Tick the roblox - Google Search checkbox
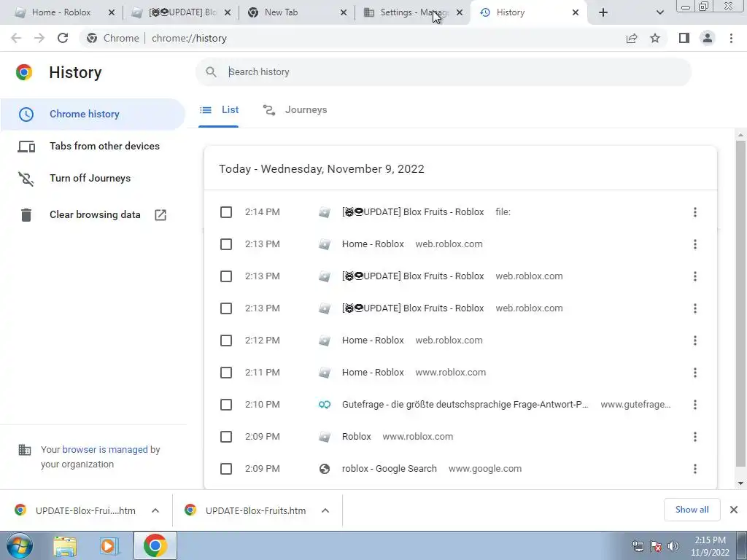Image resolution: width=747 pixels, height=560 pixels. click(x=226, y=469)
